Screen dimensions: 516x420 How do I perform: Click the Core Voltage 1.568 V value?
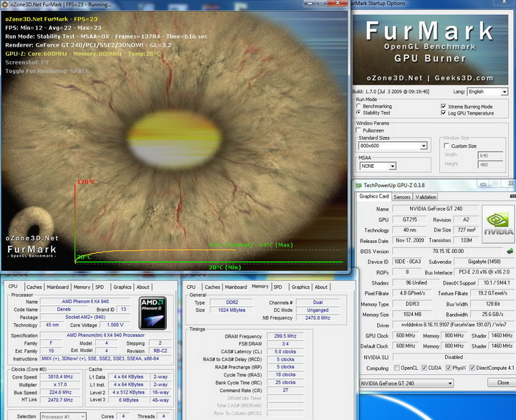[x=115, y=325]
